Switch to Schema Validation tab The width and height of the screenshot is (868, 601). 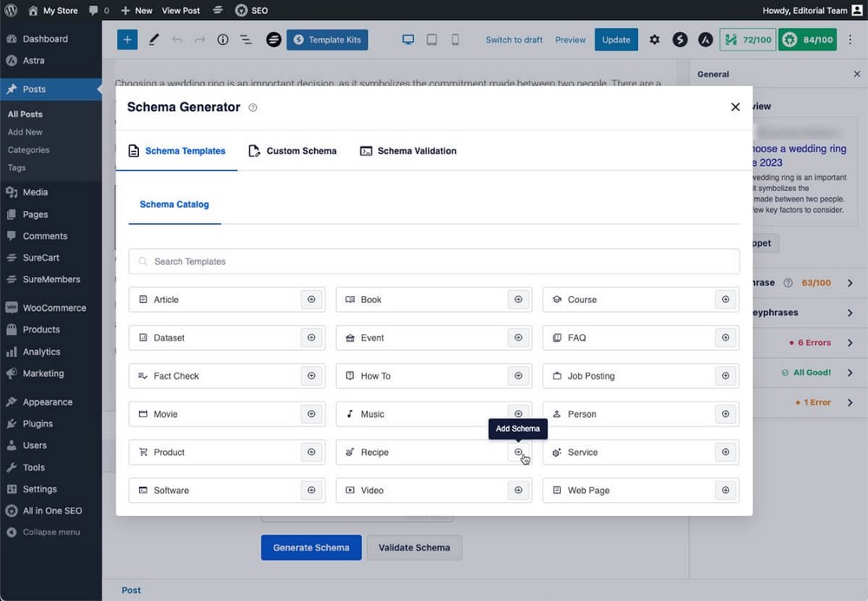click(409, 151)
